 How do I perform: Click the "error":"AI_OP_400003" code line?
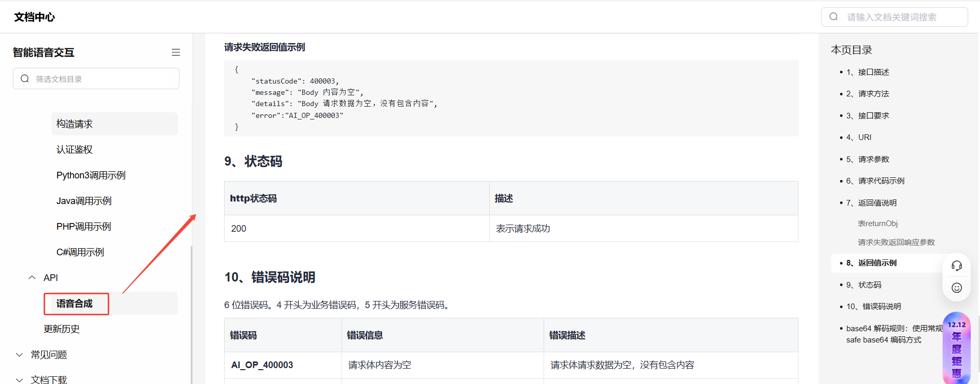pyautogui.click(x=297, y=115)
